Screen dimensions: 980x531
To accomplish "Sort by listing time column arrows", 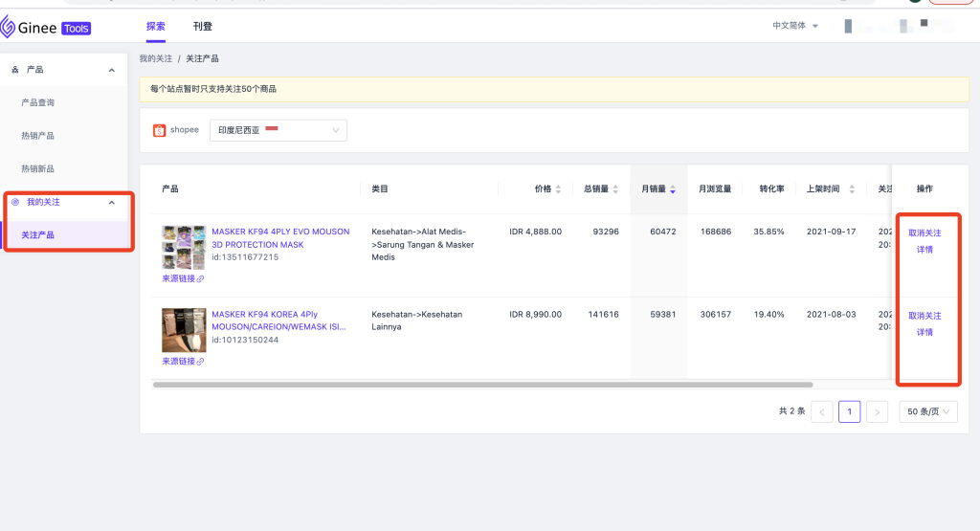I will (851, 189).
